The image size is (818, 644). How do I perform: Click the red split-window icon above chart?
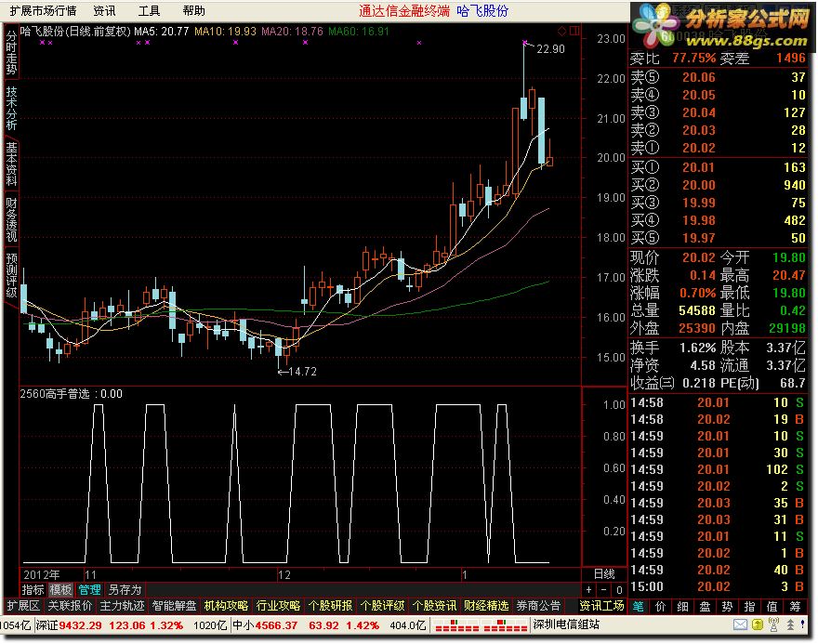(x=574, y=31)
